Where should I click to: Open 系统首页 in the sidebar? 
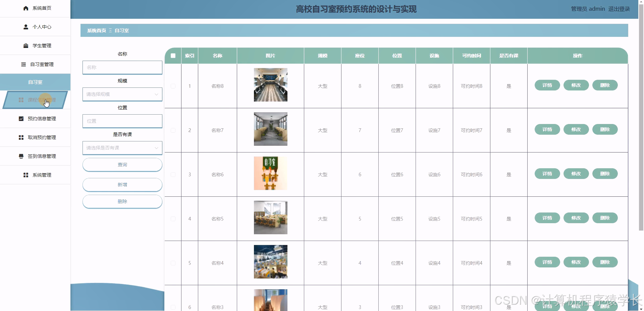[35, 8]
